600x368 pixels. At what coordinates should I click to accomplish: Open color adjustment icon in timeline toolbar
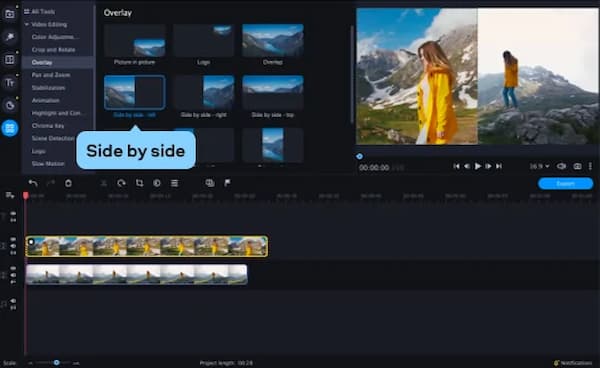[x=157, y=183]
